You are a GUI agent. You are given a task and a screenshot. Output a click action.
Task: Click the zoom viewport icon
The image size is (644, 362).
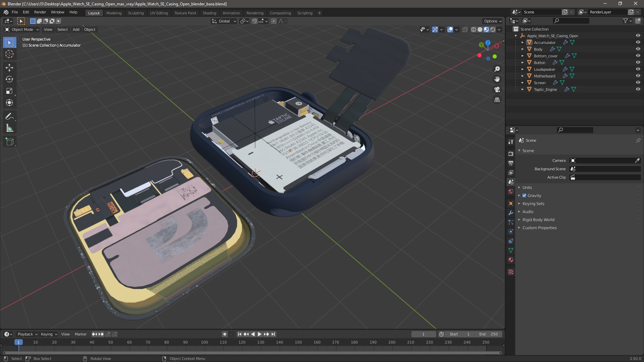(497, 69)
